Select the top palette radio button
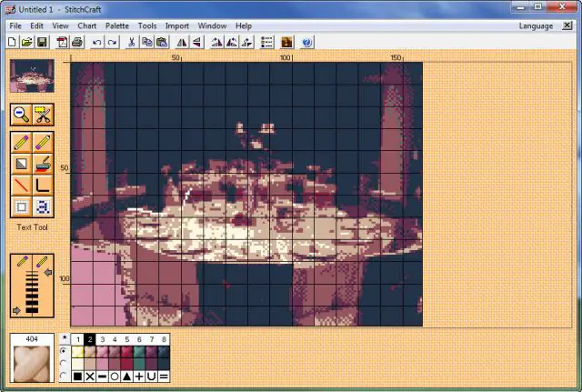The height and width of the screenshot is (392, 582). coord(64,351)
